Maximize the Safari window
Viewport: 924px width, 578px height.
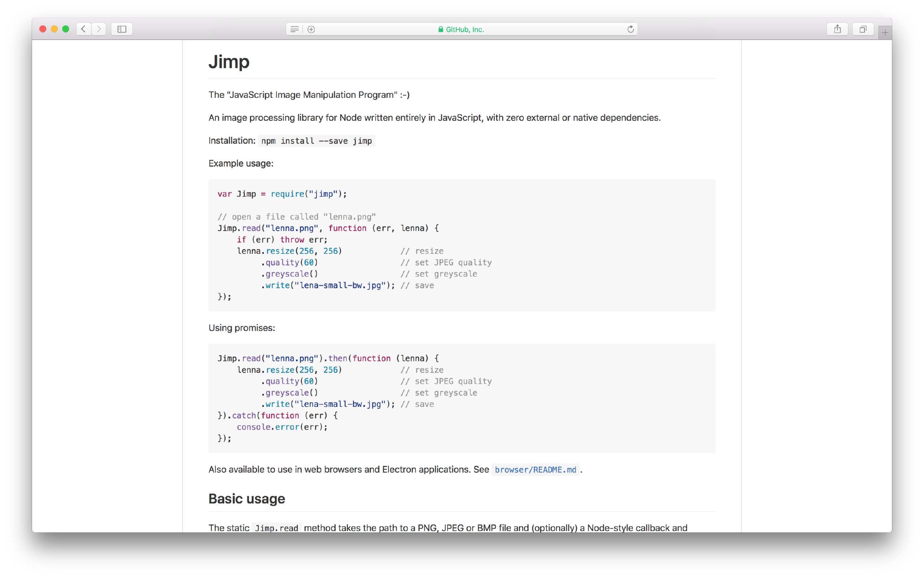[66, 29]
